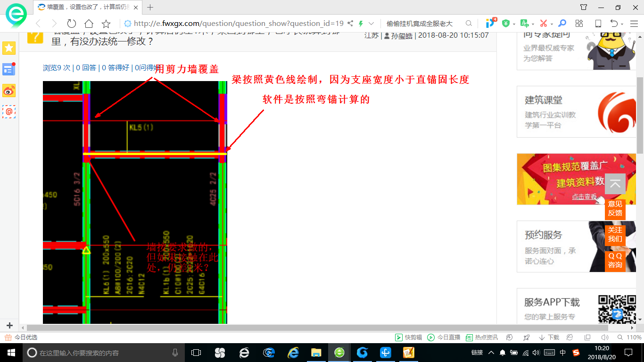This screenshot has width=644, height=362.
Task: Open the browser home page
Action: [x=89, y=24]
